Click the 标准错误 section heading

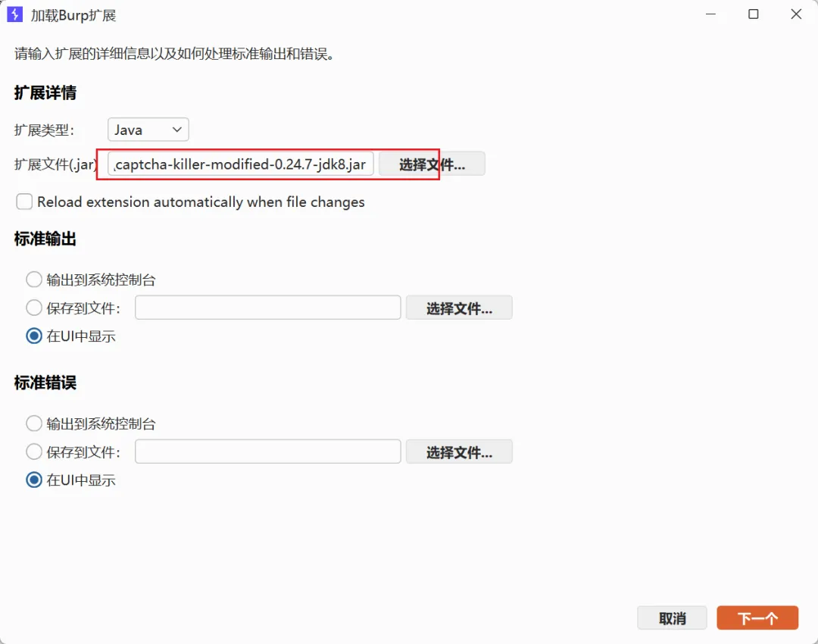click(x=45, y=383)
